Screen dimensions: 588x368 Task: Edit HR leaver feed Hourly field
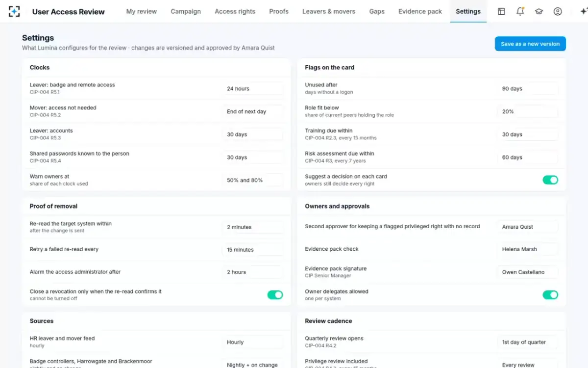253,342
